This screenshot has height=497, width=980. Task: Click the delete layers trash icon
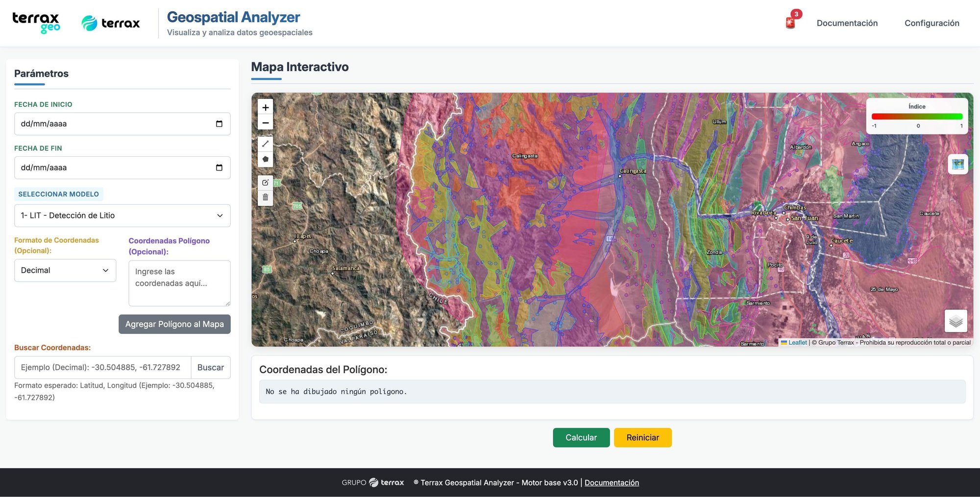[x=265, y=197]
